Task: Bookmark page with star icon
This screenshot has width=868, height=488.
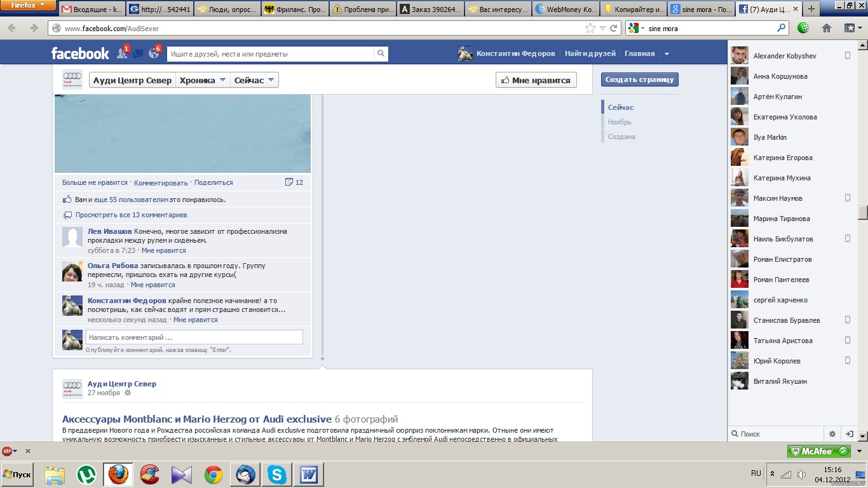Action: 590,28
